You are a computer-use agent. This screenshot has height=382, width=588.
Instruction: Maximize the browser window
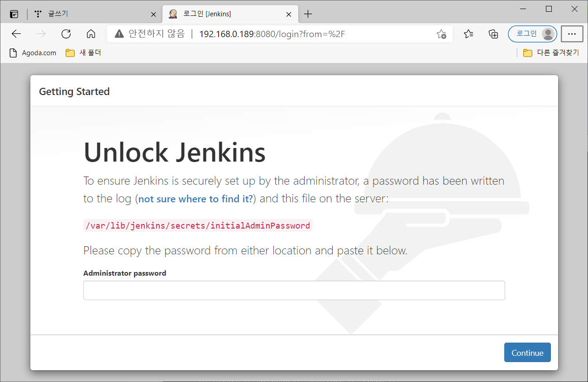point(549,9)
